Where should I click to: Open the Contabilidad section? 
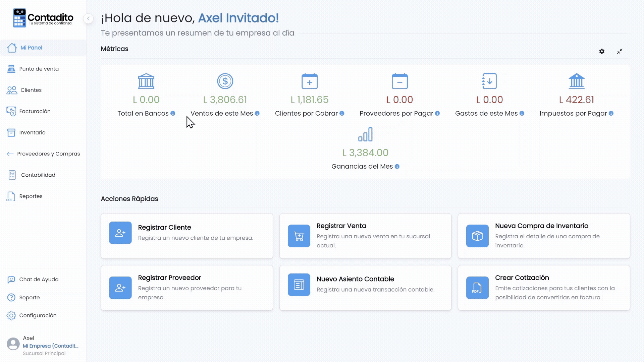43,175
